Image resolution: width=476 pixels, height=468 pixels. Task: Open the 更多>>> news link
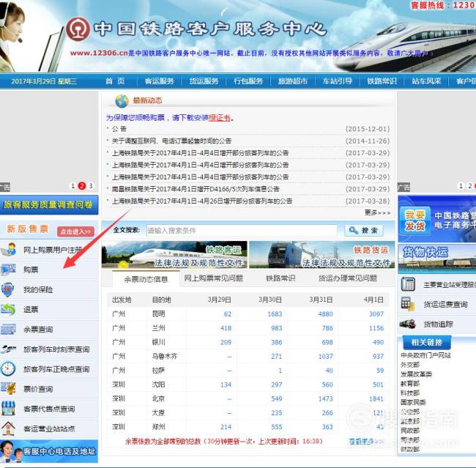(377, 212)
